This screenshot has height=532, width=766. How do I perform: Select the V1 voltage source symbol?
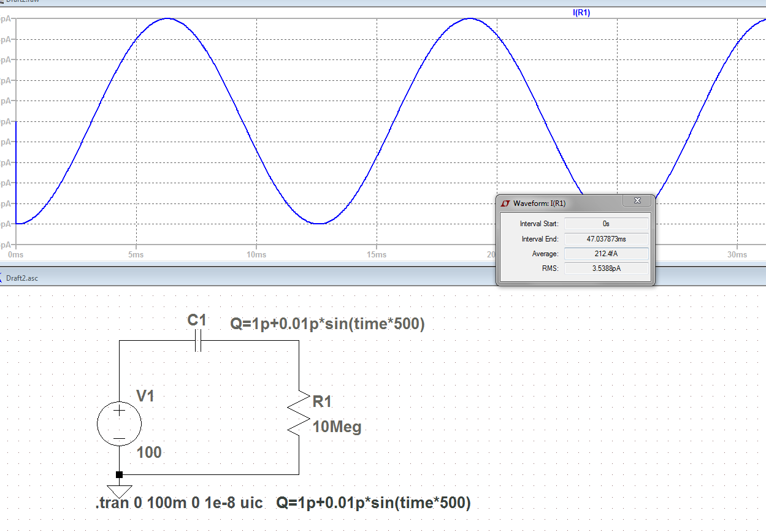[x=119, y=424]
